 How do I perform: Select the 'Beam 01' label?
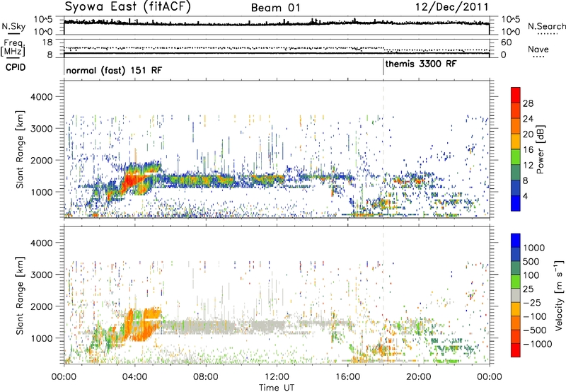(276, 8)
